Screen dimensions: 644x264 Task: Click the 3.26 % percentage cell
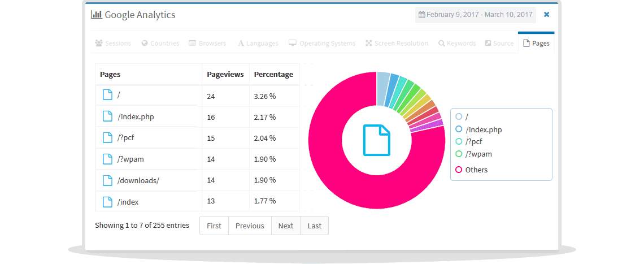point(265,97)
